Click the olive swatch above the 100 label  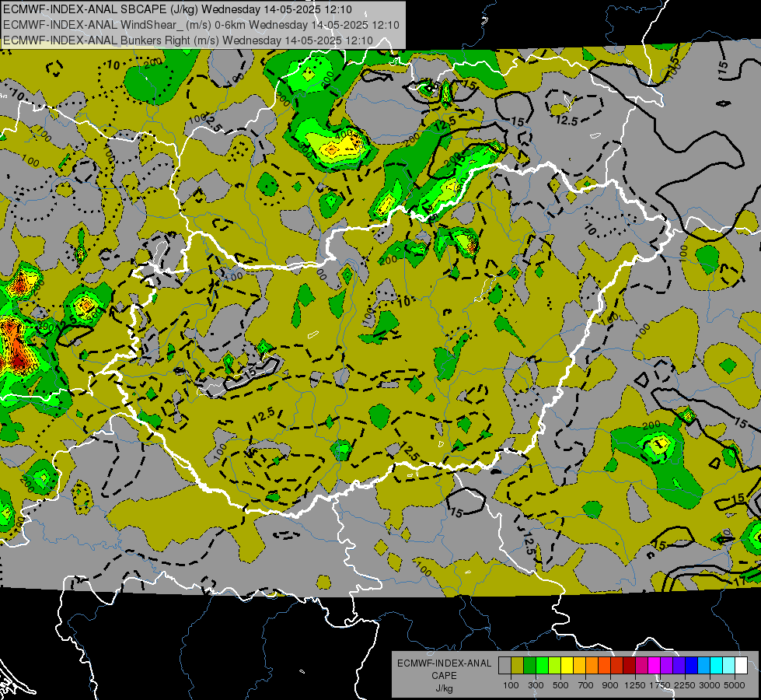[x=518, y=665]
